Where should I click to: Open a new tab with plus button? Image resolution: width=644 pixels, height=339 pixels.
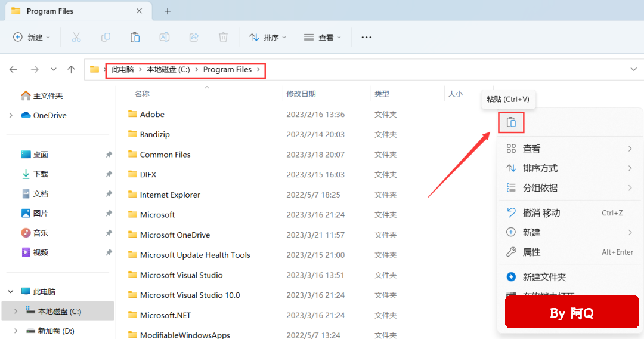168,11
